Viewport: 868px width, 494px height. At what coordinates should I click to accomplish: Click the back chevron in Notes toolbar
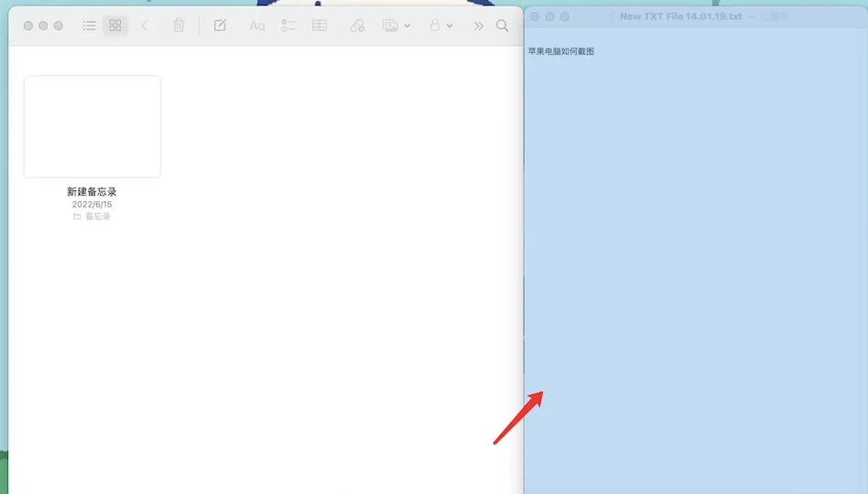(x=145, y=26)
